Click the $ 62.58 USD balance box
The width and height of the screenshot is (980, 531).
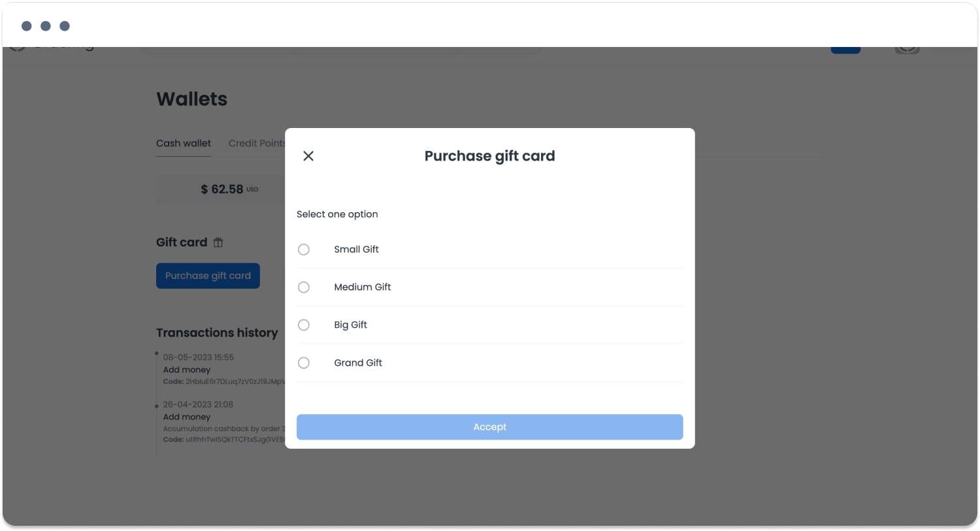pyautogui.click(x=221, y=189)
